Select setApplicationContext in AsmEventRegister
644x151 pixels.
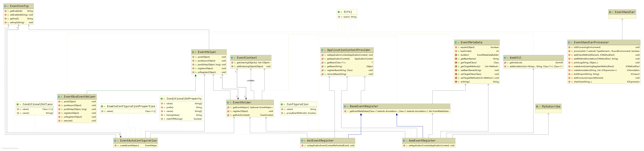[x=429, y=146]
